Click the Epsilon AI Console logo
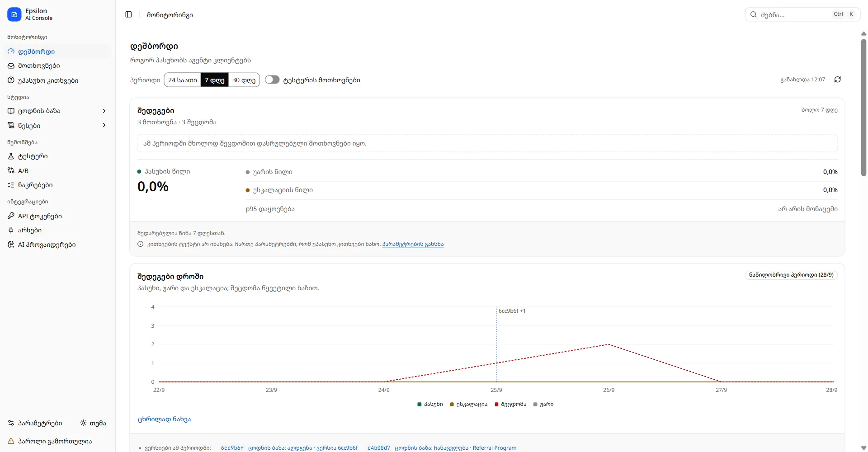Screen dimensions: 868x452 (14, 14)
